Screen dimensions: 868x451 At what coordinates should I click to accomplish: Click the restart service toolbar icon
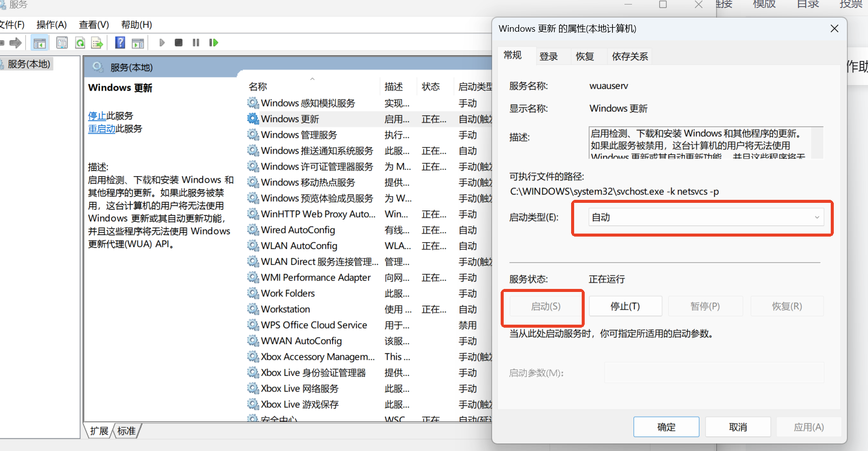213,43
